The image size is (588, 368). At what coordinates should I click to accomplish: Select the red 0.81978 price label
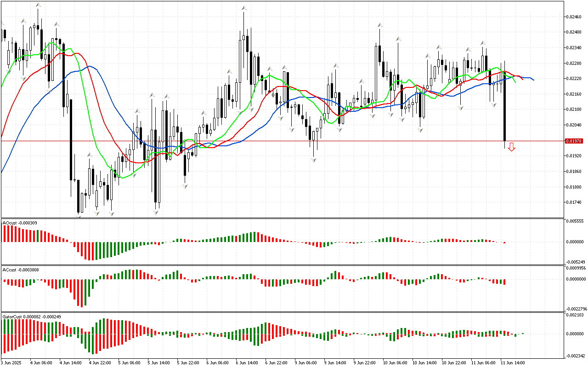(574, 141)
